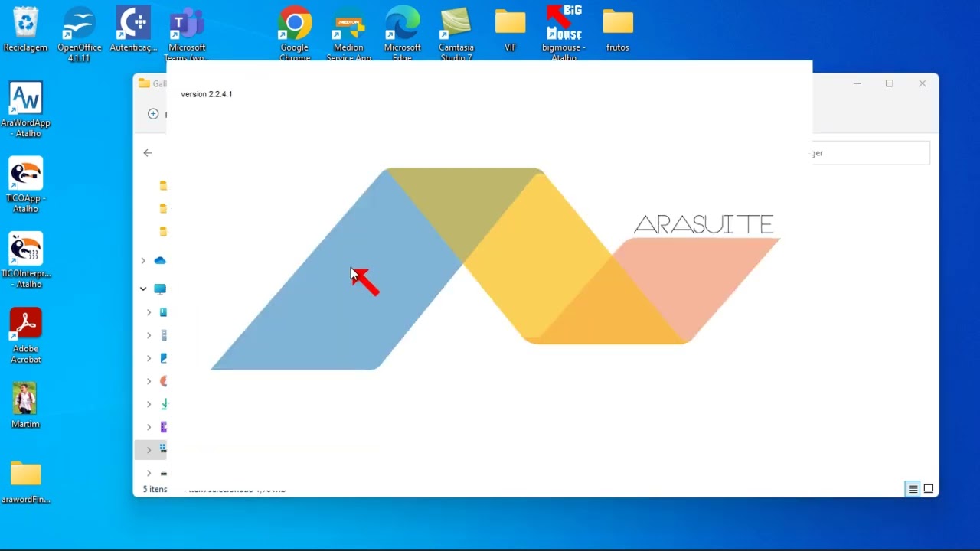Open the frutos desktop folder
This screenshot has height=551, width=980.
coord(618,29)
